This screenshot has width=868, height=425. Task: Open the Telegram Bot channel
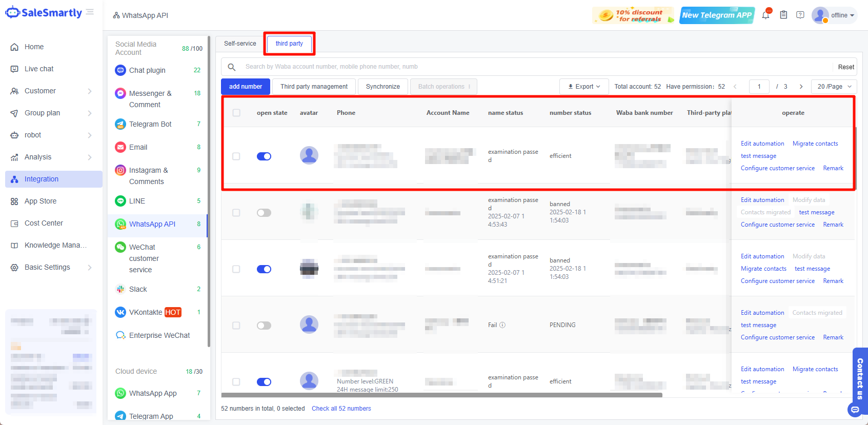click(150, 124)
